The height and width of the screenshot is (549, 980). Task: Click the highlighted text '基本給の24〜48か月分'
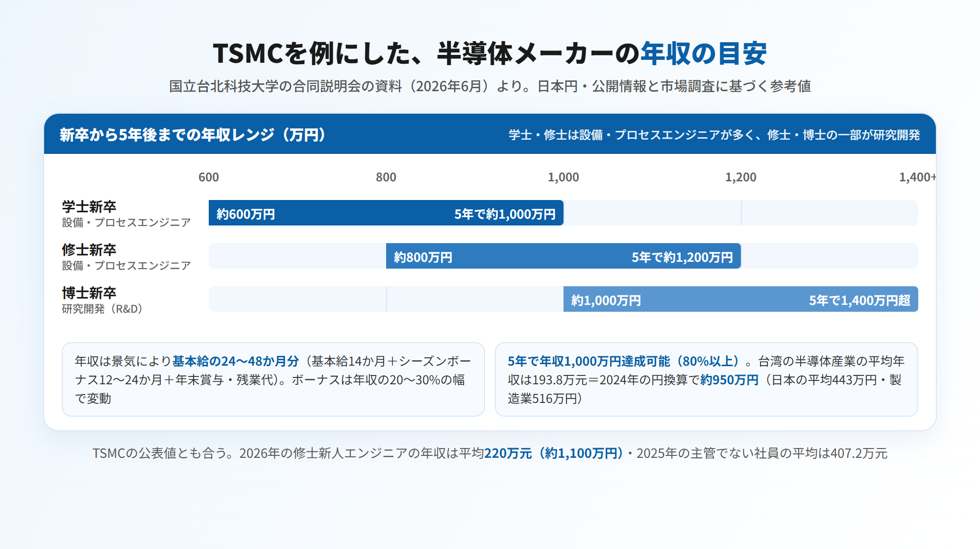[x=236, y=361]
